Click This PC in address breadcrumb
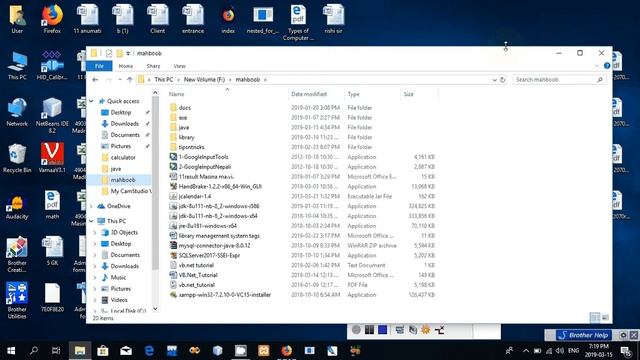This screenshot has height=360, width=640. (164, 80)
